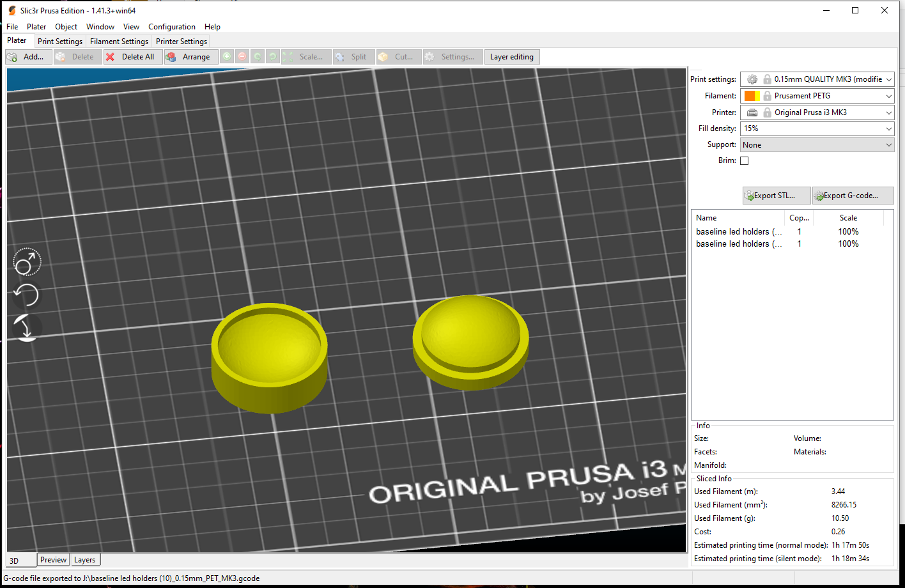This screenshot has height=588, width=905.
Task: Select the first baseline led holders row
Action: pyautogui.click(x=792, y=232)
